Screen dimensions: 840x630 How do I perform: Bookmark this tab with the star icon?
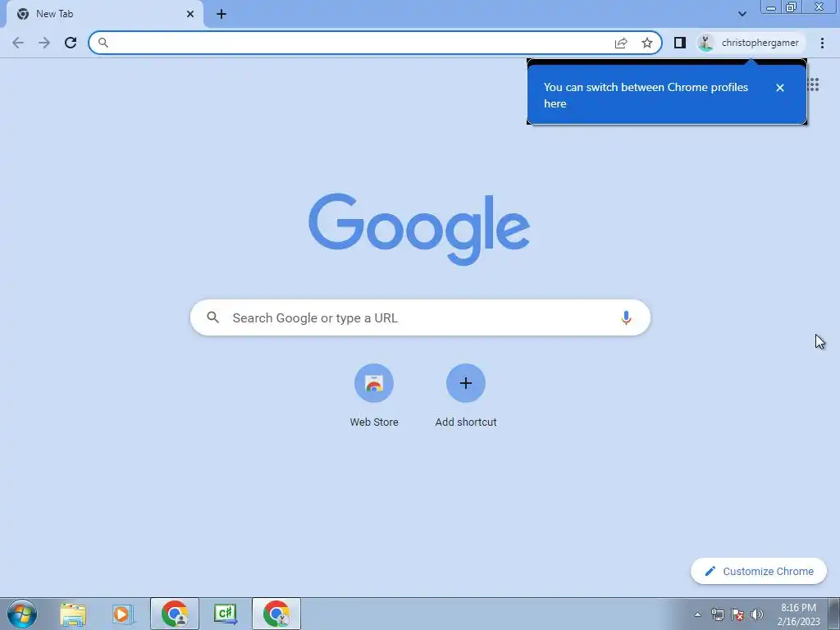(x=647, y=43)
